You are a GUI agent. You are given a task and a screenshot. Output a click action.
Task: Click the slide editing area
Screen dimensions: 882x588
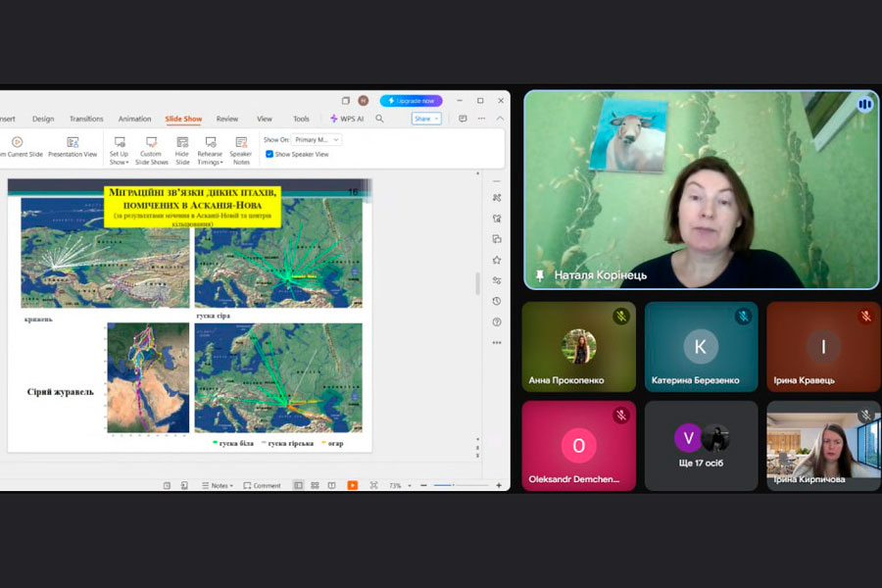(189, 316)
